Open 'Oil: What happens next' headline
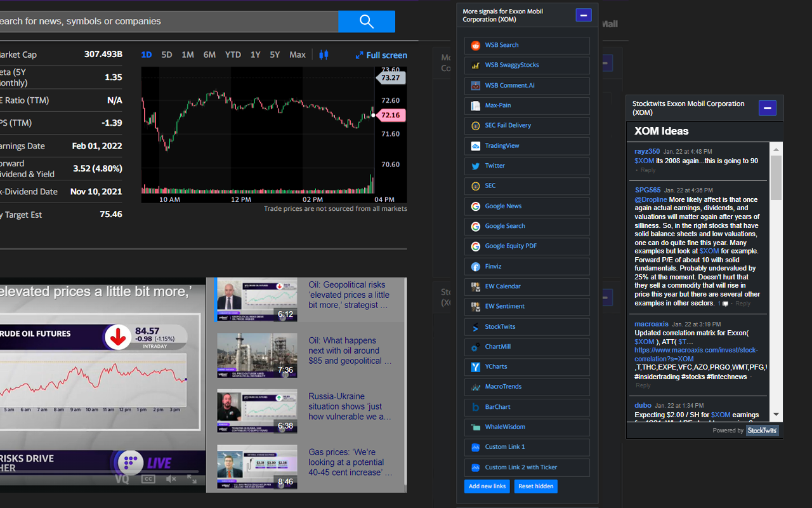Screen dimensions: 812x508 350,351
